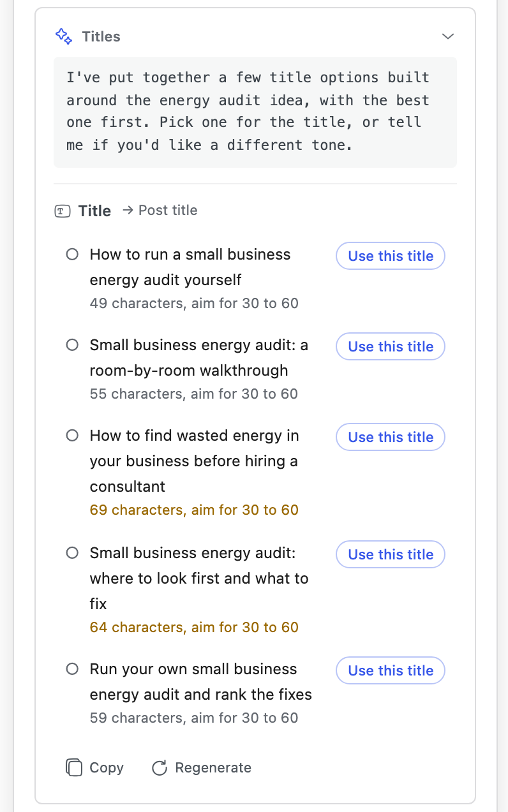
Task: Click the Regenerate circular arrow icon
Action: [x=159, y=767]
